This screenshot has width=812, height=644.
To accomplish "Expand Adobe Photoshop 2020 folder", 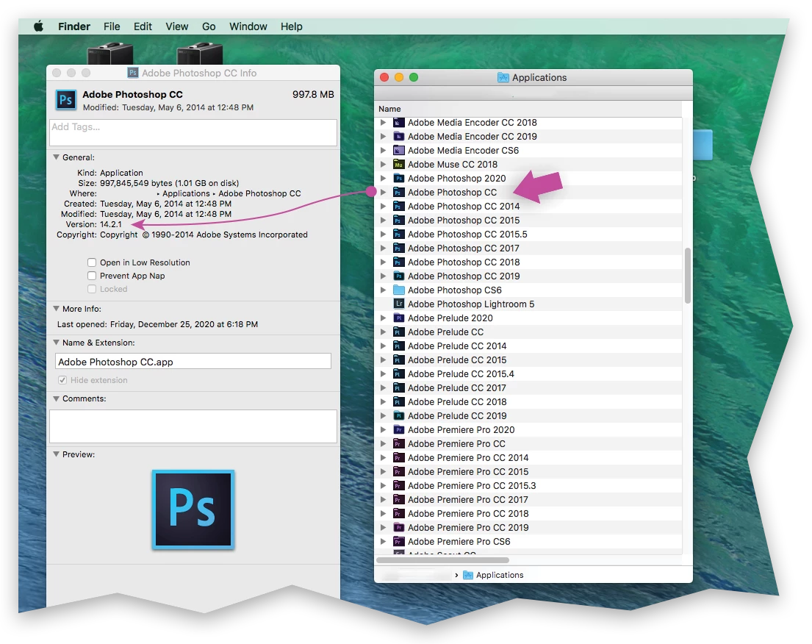I will [x=383, y=178].
